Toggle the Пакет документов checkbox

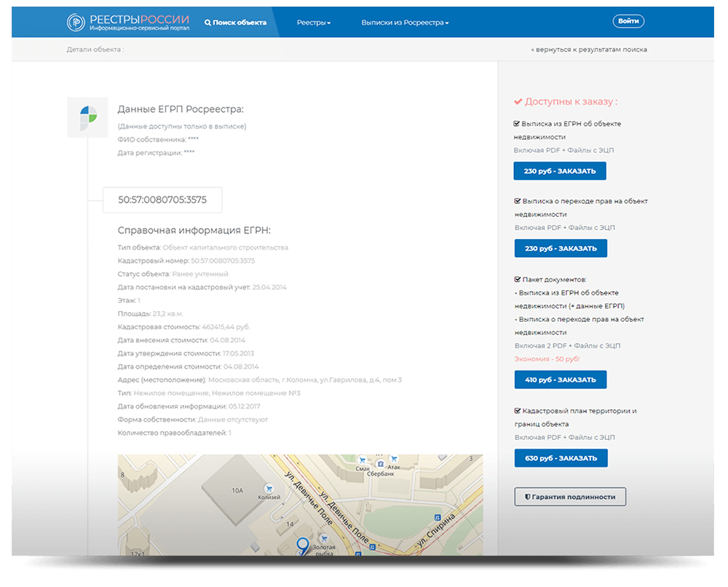pyautogui.click(x=518, y=280)
